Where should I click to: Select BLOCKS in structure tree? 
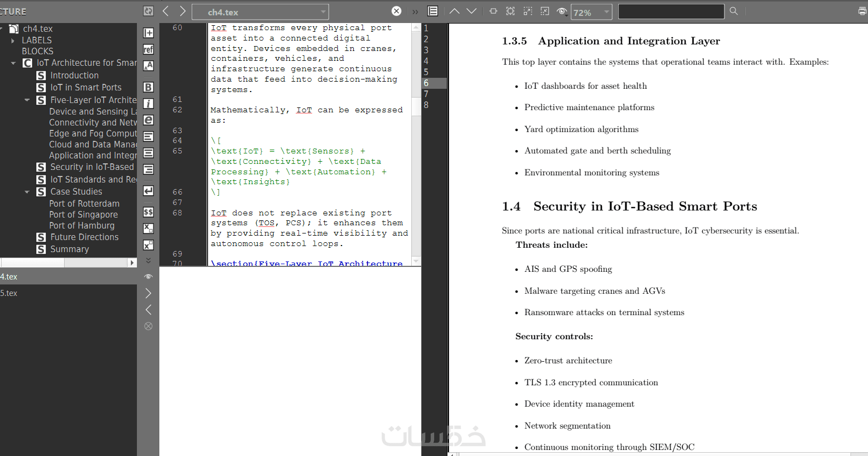pos(38,52)
